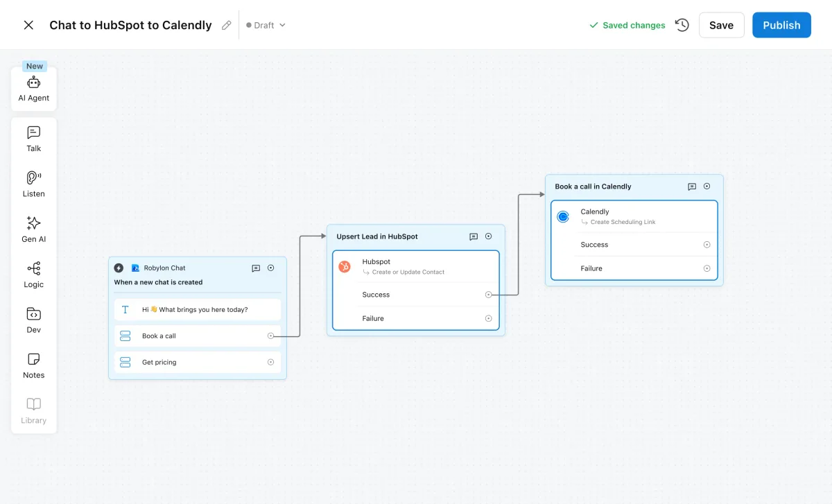
Task: Select the Book a call button option
Action: [198, 336]
